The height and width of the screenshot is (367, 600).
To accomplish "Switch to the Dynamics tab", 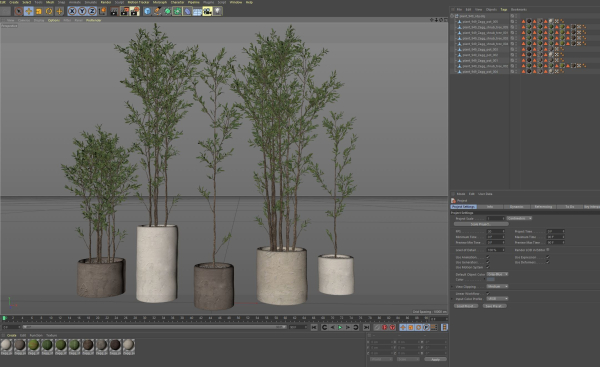I will coord(516,207).
